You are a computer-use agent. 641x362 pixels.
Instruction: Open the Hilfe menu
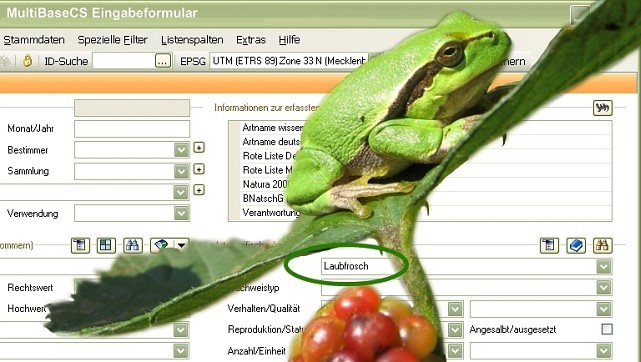click(289, 40)
